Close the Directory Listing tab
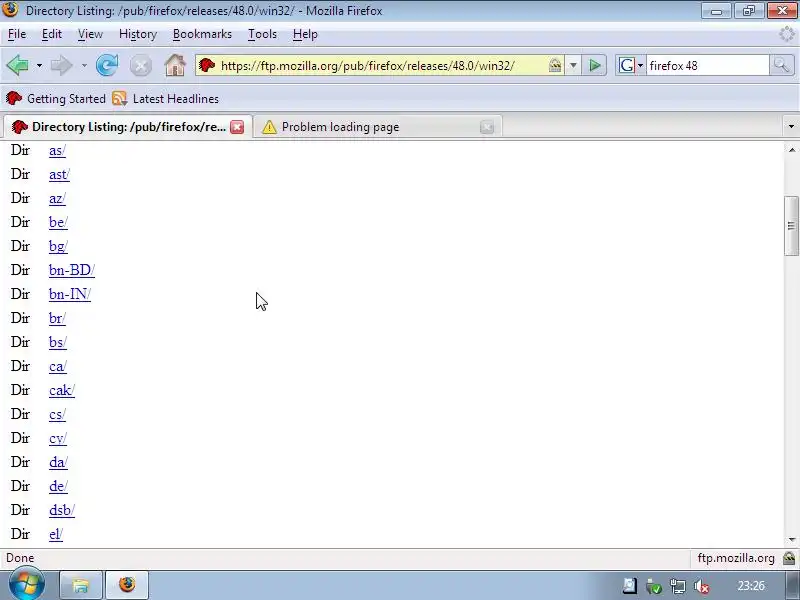 (x=237, y=127)
